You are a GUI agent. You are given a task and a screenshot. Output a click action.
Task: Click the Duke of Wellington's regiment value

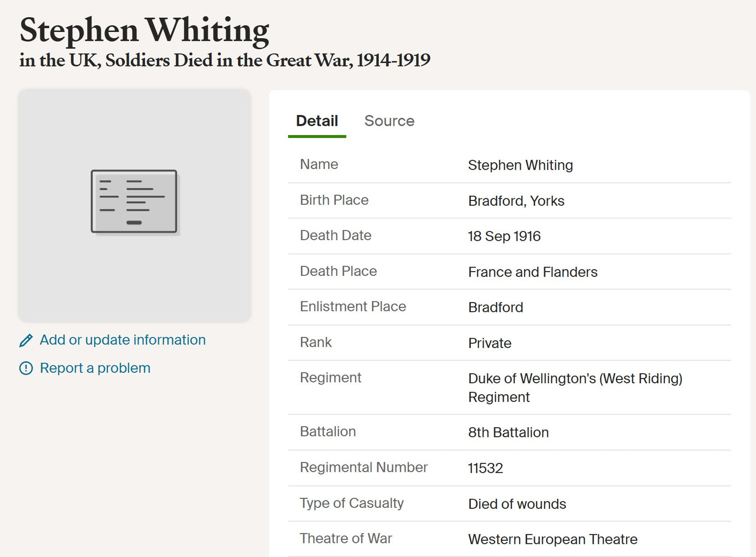(574, 387)
